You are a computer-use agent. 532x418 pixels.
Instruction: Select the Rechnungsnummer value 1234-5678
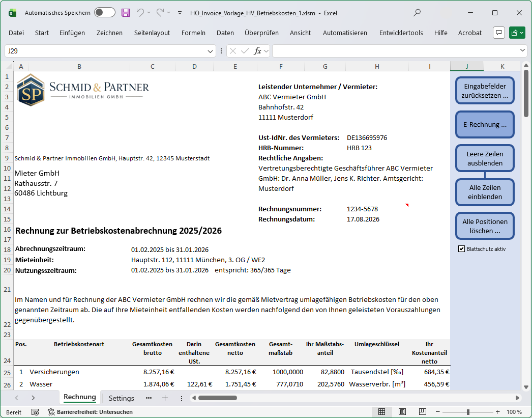[x=362, y=209]
